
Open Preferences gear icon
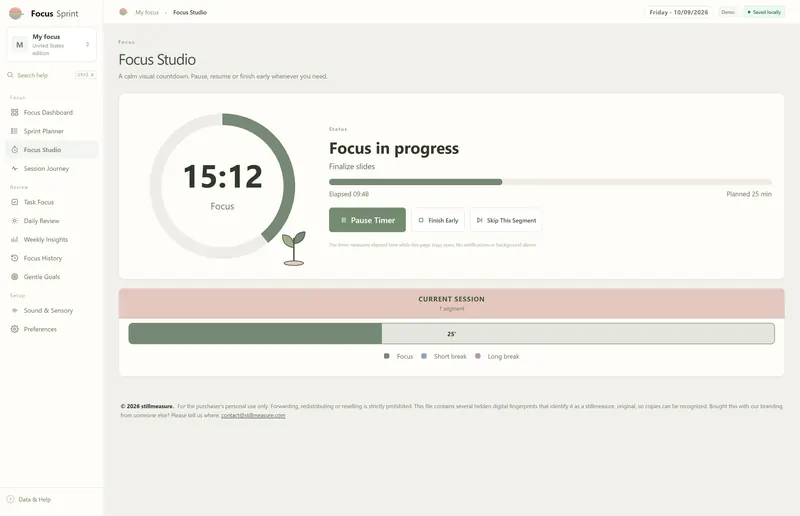coord(14,329)
